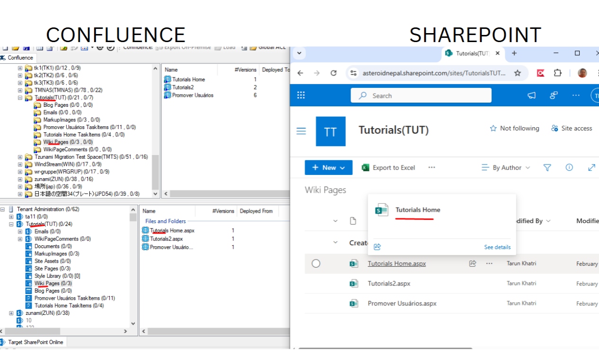
Task: Click target tree scrollbar down arrow
Action: [133, 324]
